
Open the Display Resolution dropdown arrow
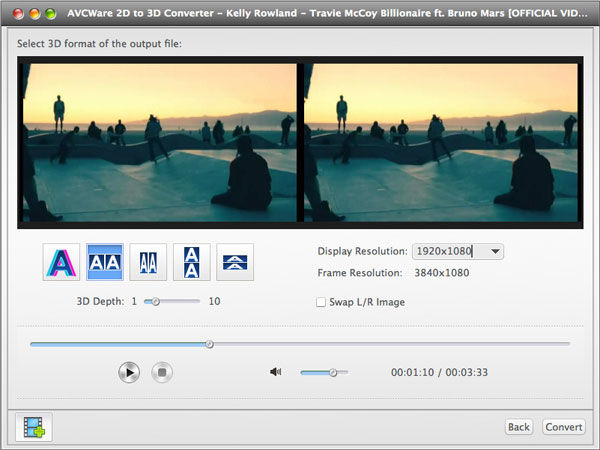pos(495,251)
